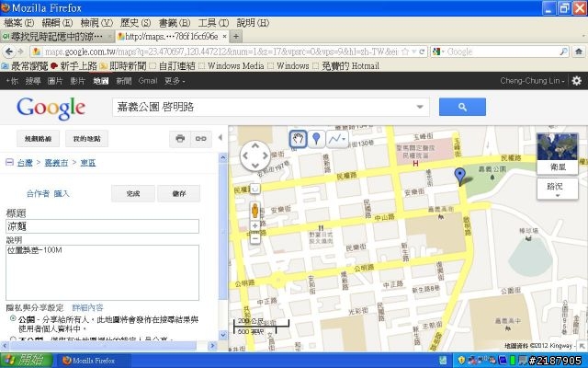
Task: Close the maps browser tab
Action: coord(224,37)
